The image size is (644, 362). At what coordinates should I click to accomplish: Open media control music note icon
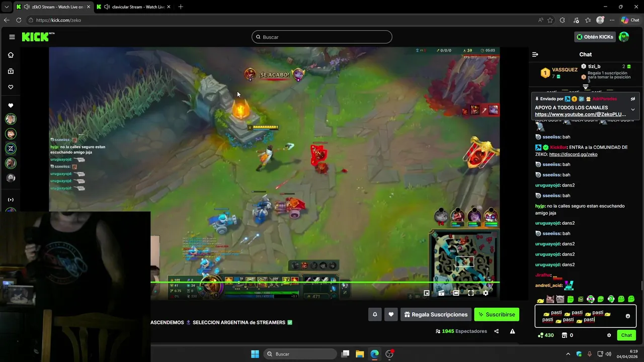tap(576, 20)
